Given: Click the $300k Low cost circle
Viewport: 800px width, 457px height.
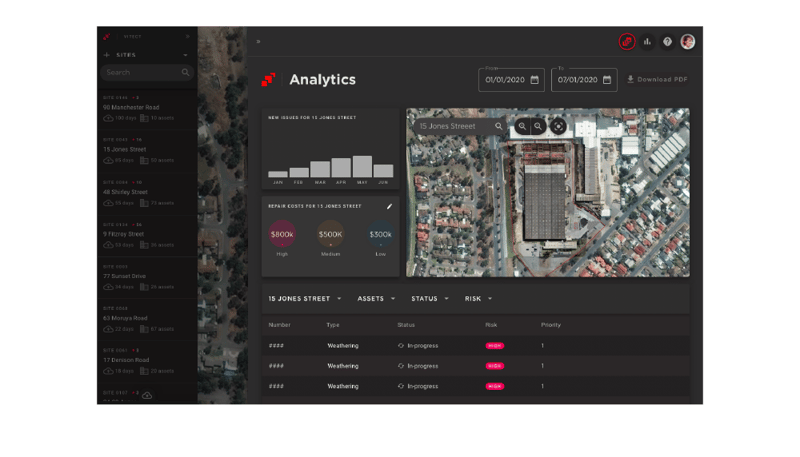Looking at the screenshot, I should click(381, 234).
